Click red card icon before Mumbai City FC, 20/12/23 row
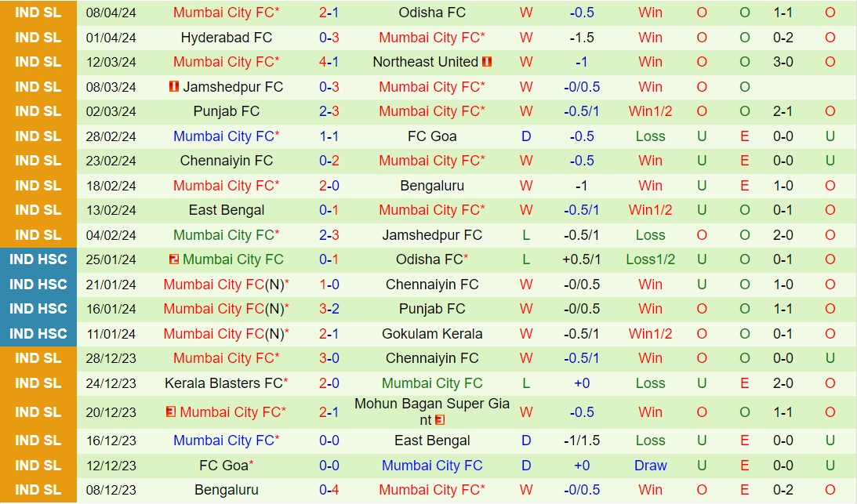Screen dimensions: 857x504 [171, 412]
